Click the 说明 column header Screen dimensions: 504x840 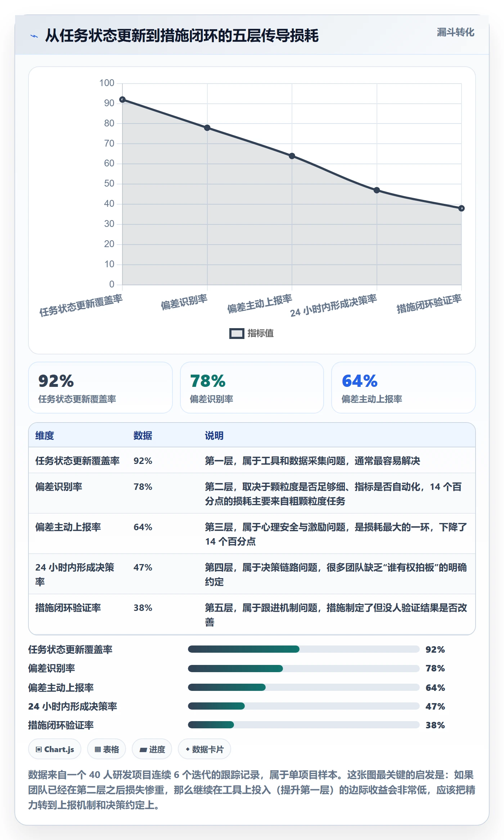click(x=214, y=435)
